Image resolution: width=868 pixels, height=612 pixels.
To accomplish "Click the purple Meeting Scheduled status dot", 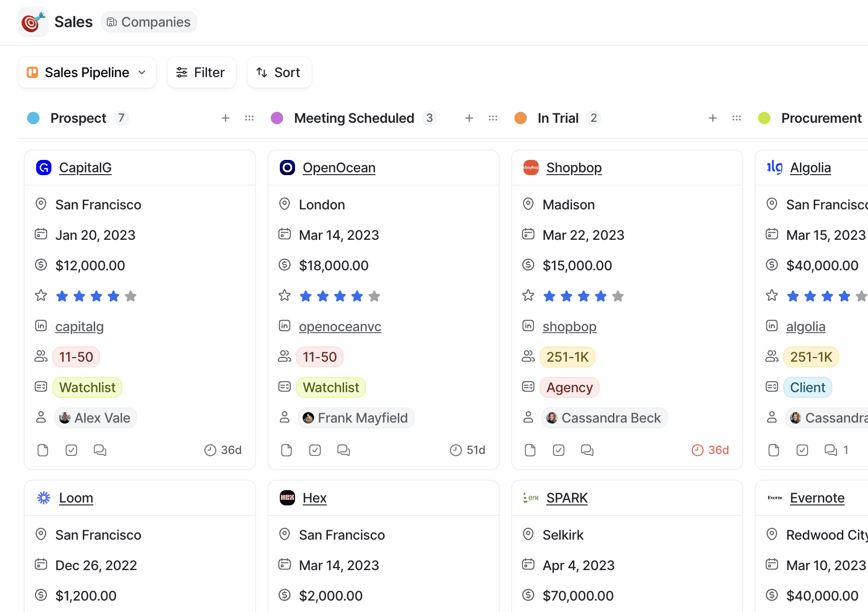I will [277, 118].
